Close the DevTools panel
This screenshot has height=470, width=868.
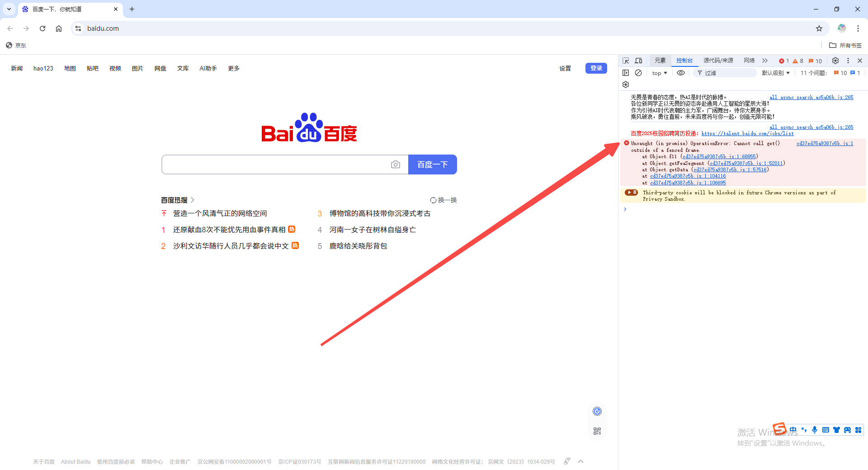pos(860,61)
